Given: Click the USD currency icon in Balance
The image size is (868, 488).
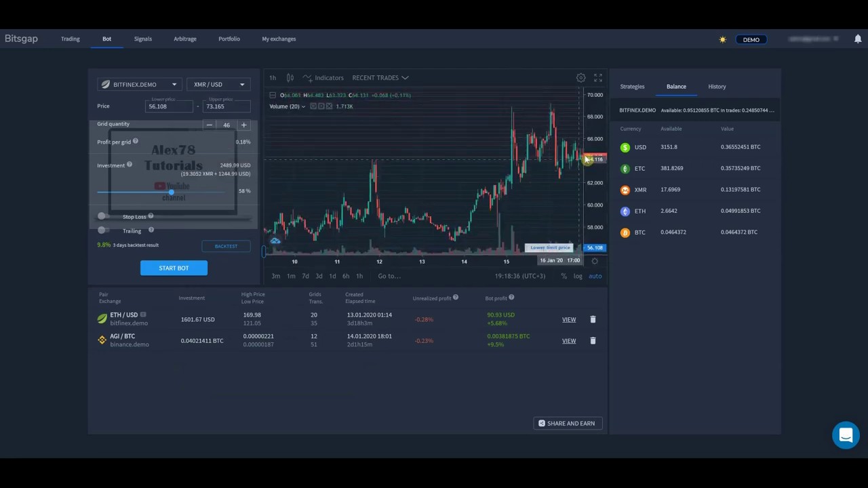Looking at the screenshot, I should (x=625, y=147).
